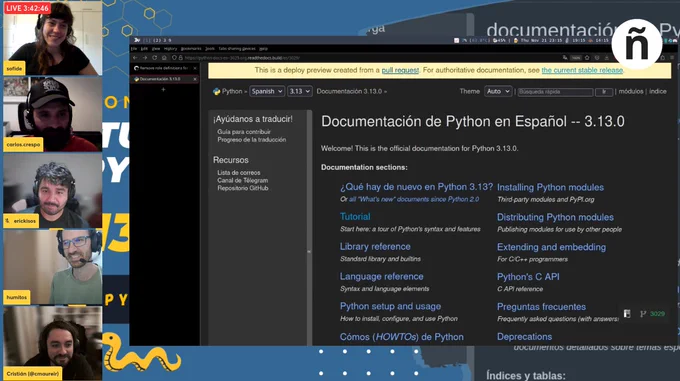Open the 'índice' link

657,91
